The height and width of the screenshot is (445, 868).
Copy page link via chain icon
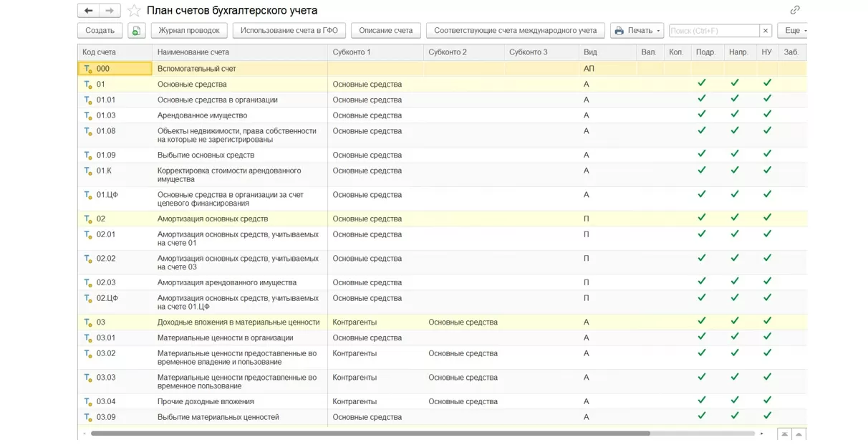(795, 10)
